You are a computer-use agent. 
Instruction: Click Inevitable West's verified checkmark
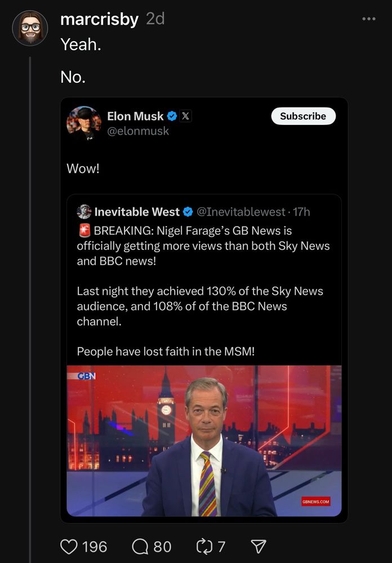pyautogui.click(x=189, y=212)
